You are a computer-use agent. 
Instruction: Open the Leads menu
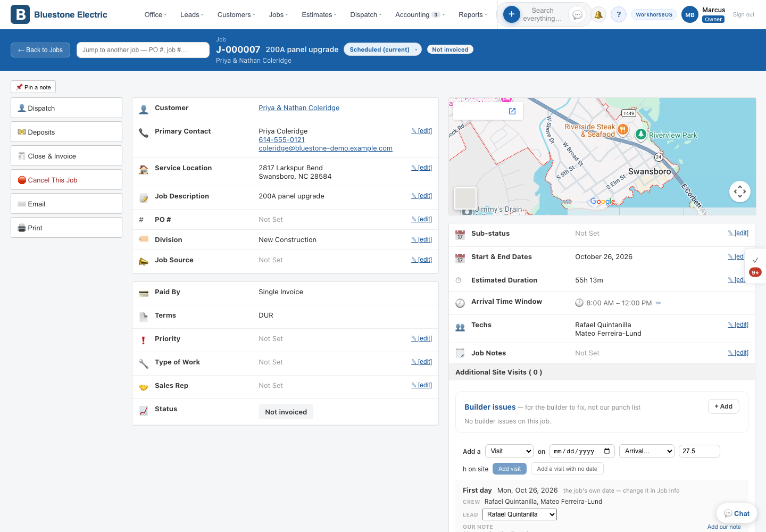tap(191, 15)
